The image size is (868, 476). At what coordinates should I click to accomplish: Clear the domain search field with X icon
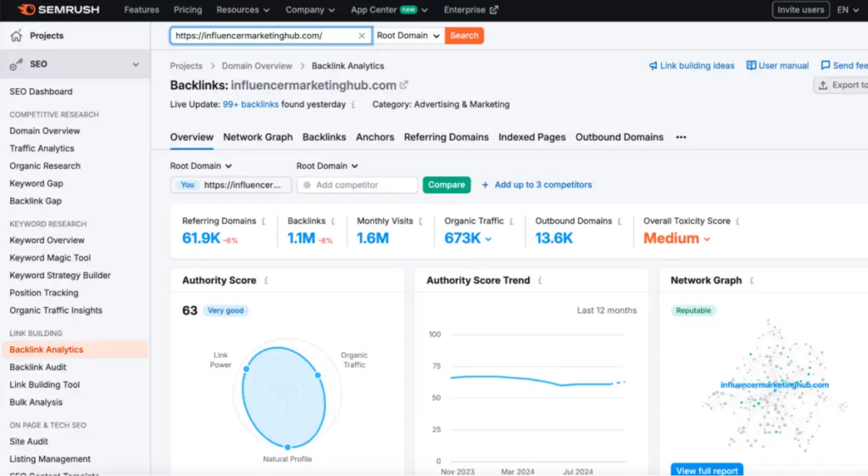tap(362, 36)
